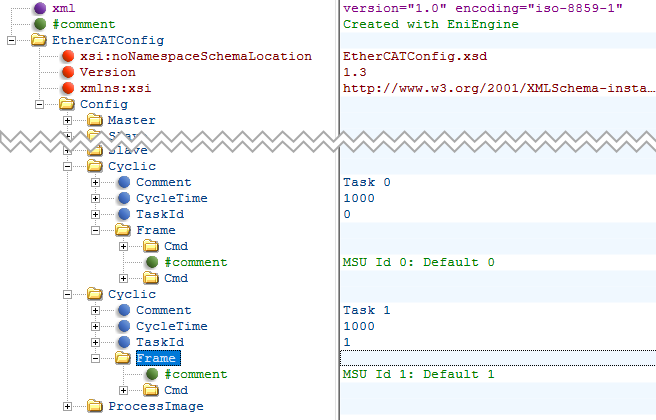Viewport: 656px width, 420px height.
Task: Collapse the Cyclic node containing Task 1
Action: point(67,295)
